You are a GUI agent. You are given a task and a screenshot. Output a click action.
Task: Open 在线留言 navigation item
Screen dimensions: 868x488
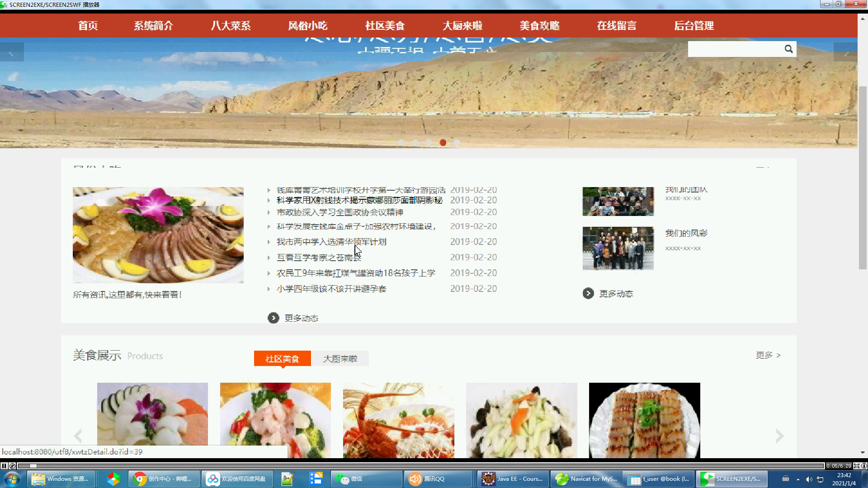tap(617, 26)
